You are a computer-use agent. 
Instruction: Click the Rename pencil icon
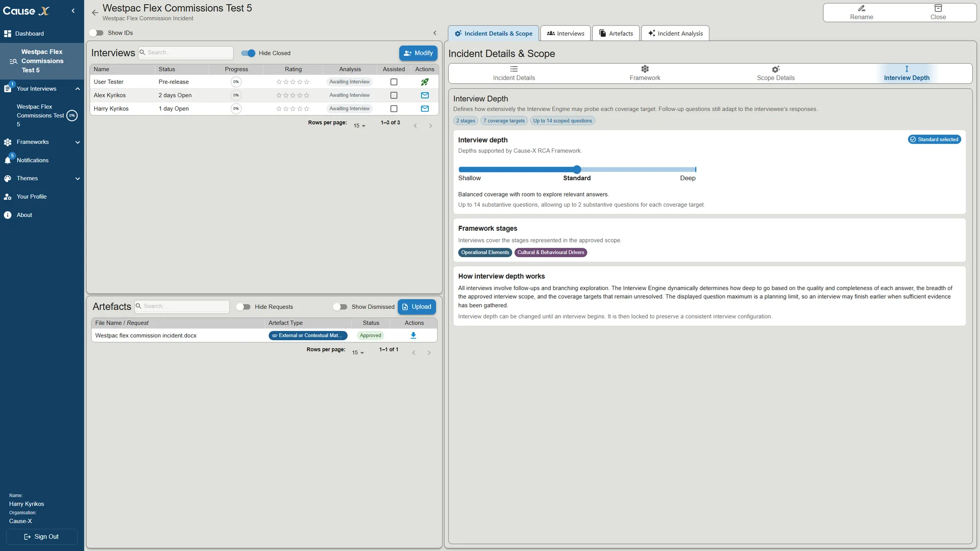[861, 8]
